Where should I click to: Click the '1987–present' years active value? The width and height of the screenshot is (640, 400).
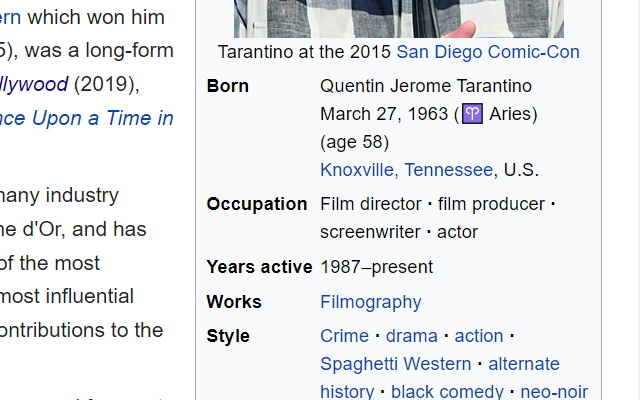point(376,267)
